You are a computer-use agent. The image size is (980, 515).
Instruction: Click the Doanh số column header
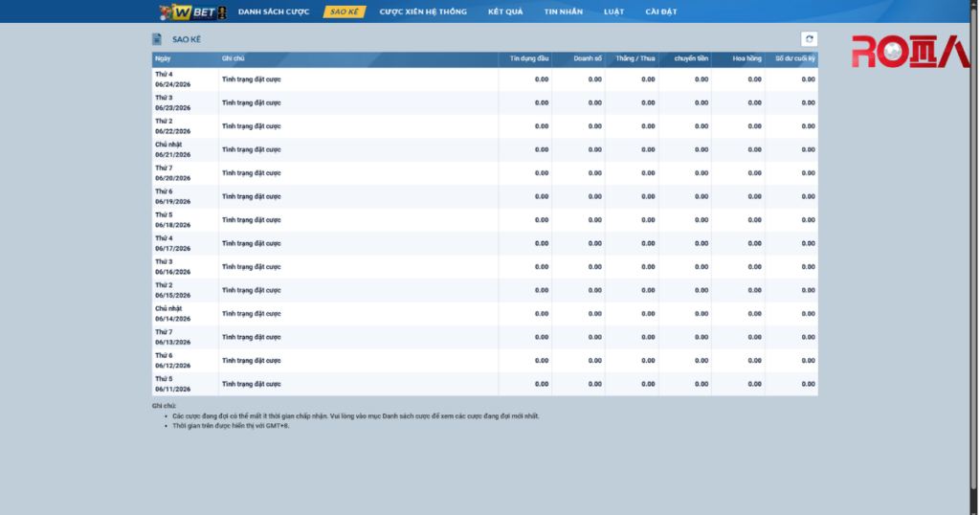pos(578,58)
